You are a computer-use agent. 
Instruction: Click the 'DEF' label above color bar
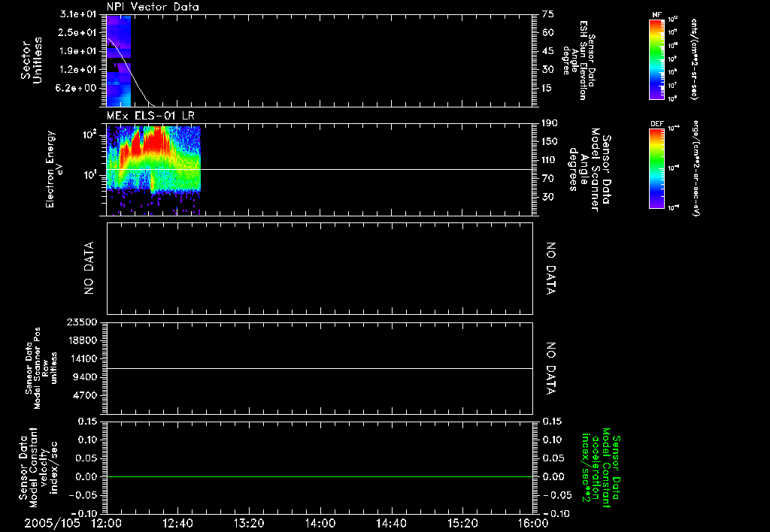pos(657,124)
